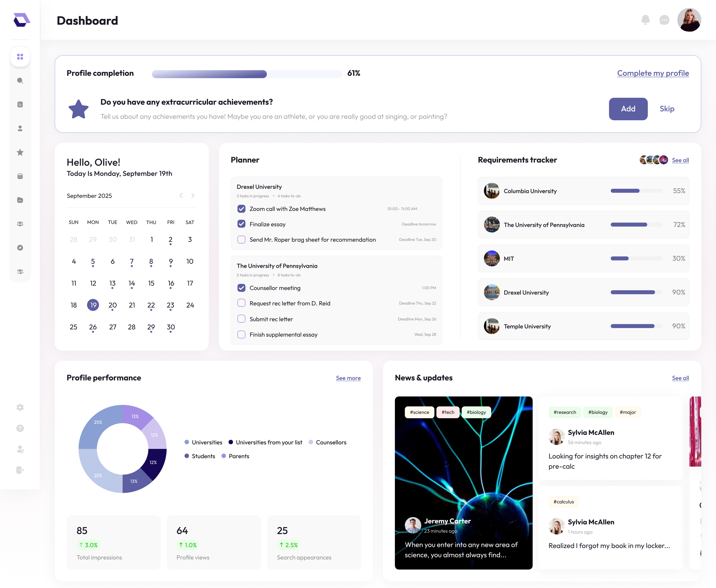Viewport: 716px width, 588px height.
Task: Click the stacked avatars beside See all
Action: point(654,160)
